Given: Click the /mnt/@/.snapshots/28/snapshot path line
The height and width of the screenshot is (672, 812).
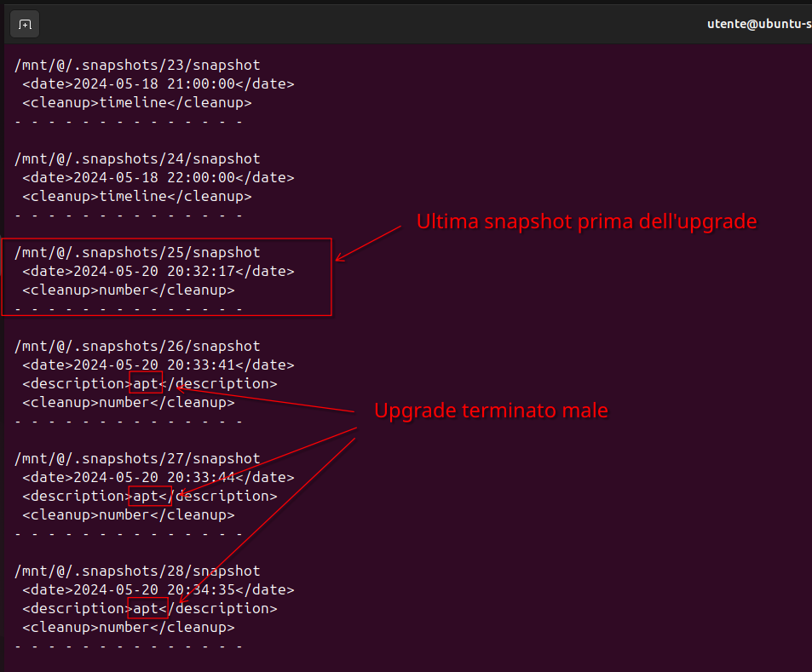Looking at the screenshot, I should pyautogui.click(x=137, y=571).
